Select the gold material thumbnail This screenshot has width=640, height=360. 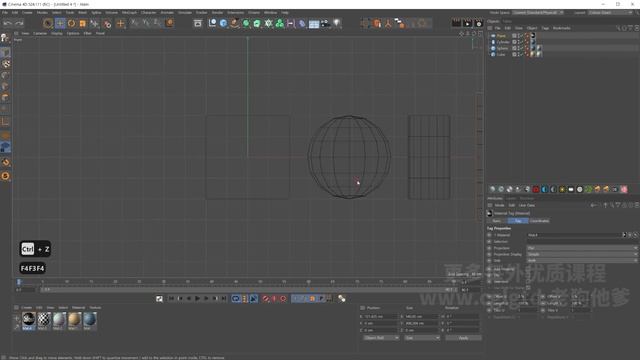click(74, 320)
